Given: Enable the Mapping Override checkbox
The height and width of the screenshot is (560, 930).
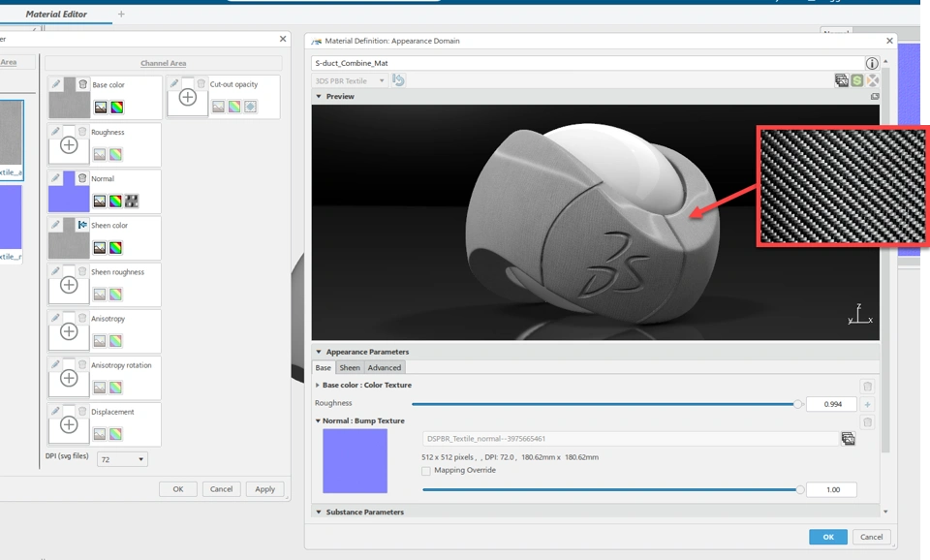Looking at the screenshot, I should (426, 471).
